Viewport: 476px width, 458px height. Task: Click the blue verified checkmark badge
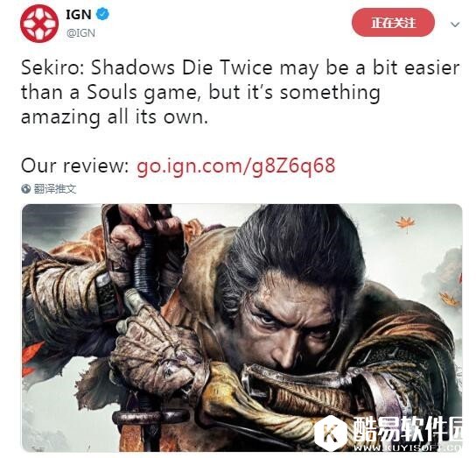click(102, 14)
